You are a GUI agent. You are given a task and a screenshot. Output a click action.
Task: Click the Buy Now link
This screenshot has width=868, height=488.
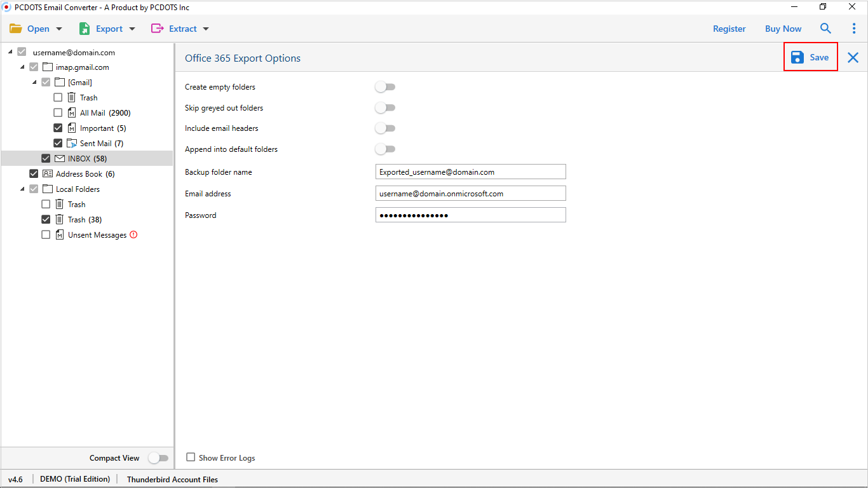click(783, 29)
